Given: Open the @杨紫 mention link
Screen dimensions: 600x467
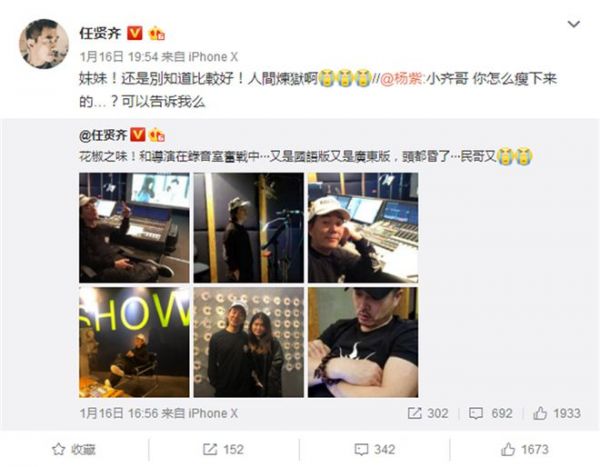Looking at the screenshot, I should click(402, 79).
